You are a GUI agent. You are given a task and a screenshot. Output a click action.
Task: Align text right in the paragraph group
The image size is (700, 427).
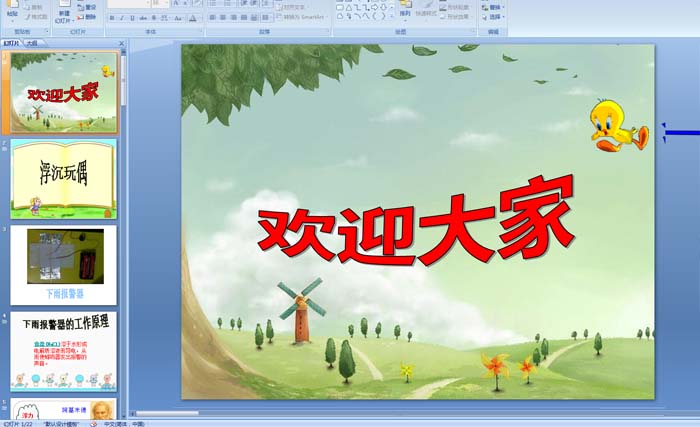point(233,17)
